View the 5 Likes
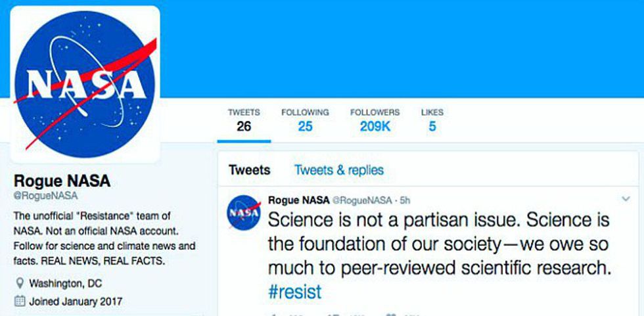This screenshot has width=644, height=316. point(432,120)
